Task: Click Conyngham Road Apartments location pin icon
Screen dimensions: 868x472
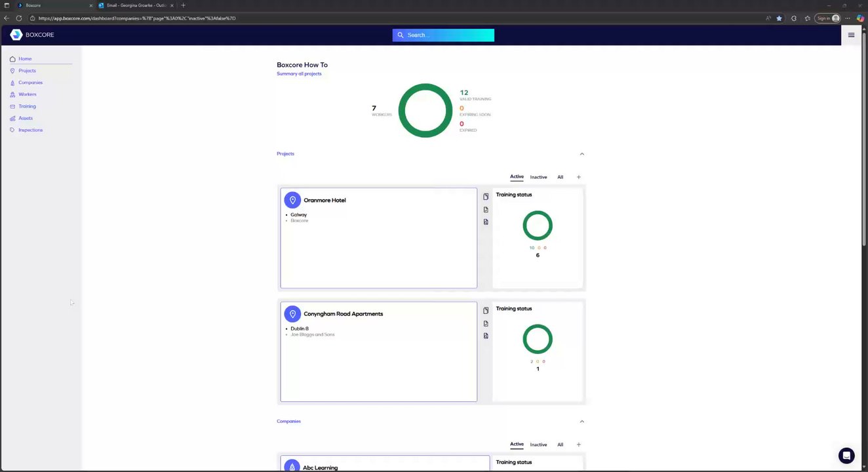Action: click(x=292, y=313)
